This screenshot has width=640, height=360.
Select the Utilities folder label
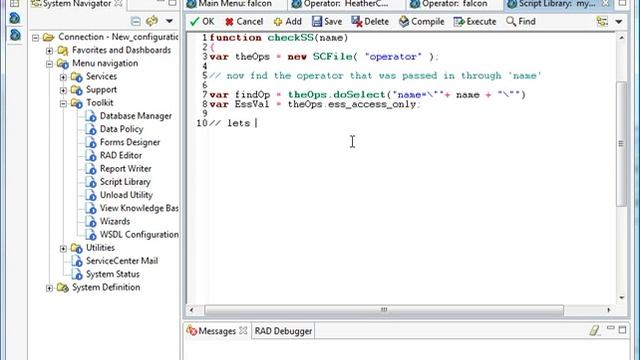[100, 248]
